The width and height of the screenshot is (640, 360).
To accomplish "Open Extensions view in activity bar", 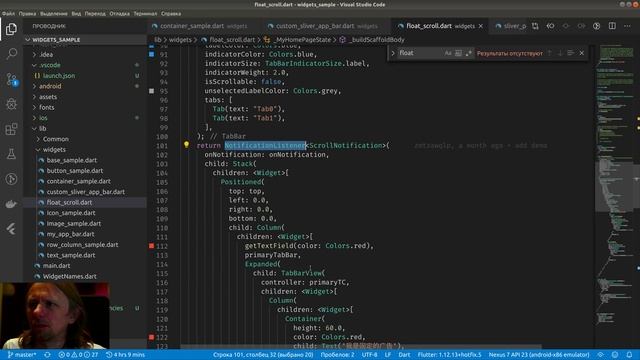I will tap(11, 129).
